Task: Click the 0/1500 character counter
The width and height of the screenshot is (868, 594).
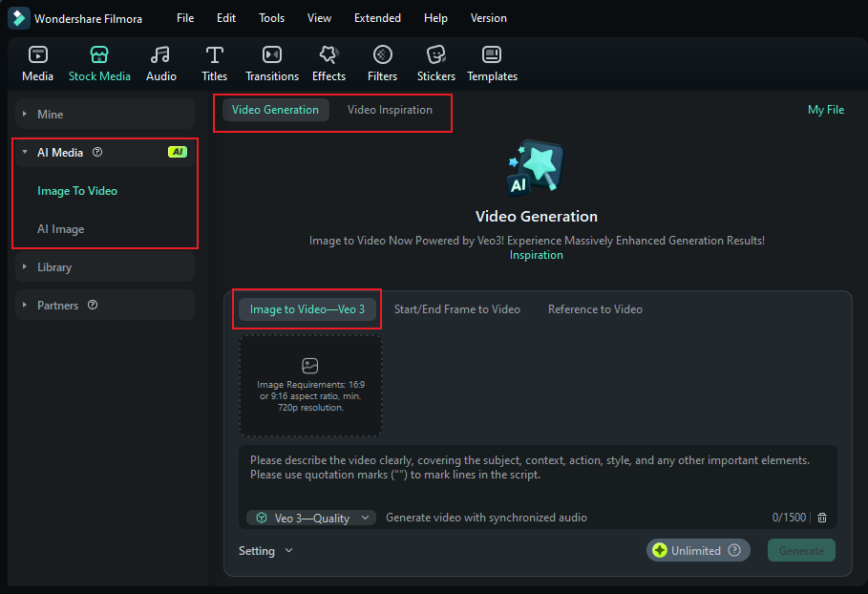Action: [789, 518]
